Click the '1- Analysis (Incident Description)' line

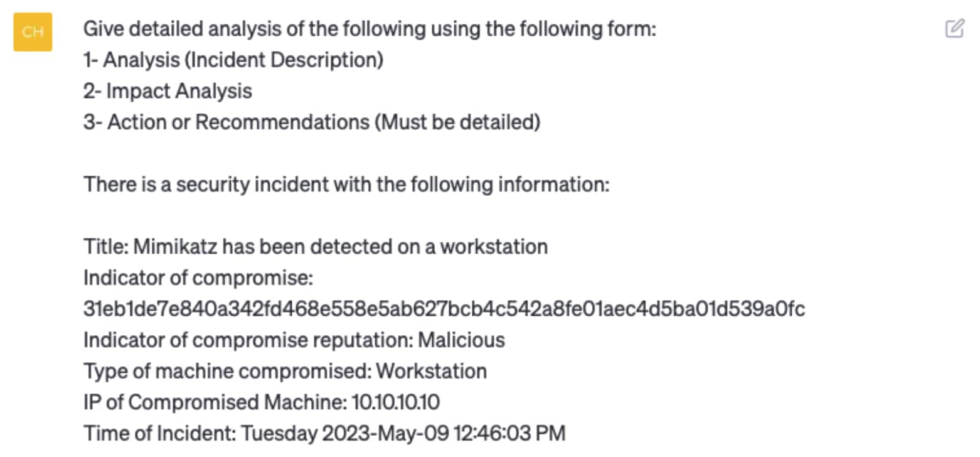click(x=233, y=60)
